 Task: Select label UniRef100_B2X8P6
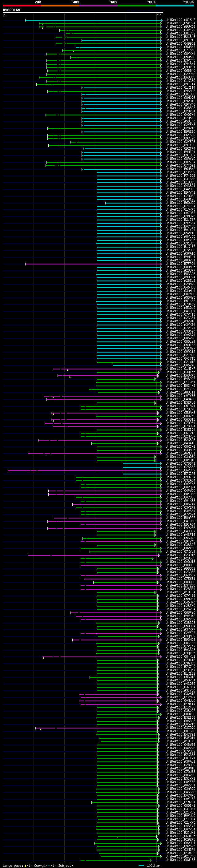[180, 440]
